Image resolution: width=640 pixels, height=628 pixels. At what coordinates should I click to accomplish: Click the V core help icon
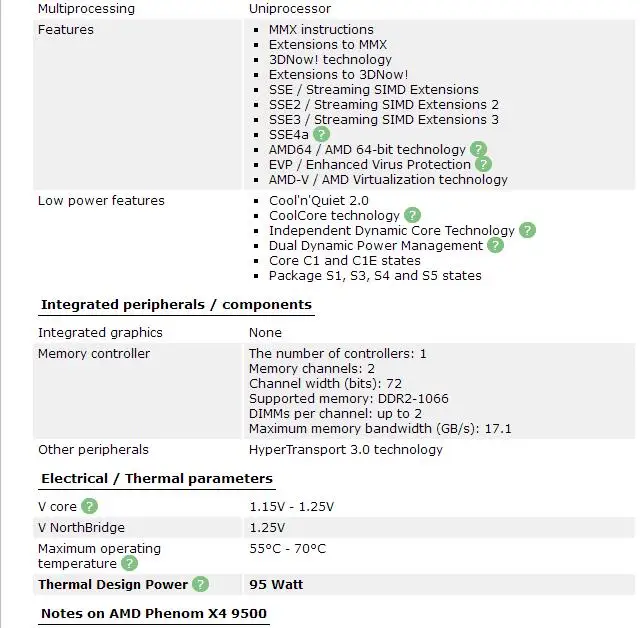[89, 506]
